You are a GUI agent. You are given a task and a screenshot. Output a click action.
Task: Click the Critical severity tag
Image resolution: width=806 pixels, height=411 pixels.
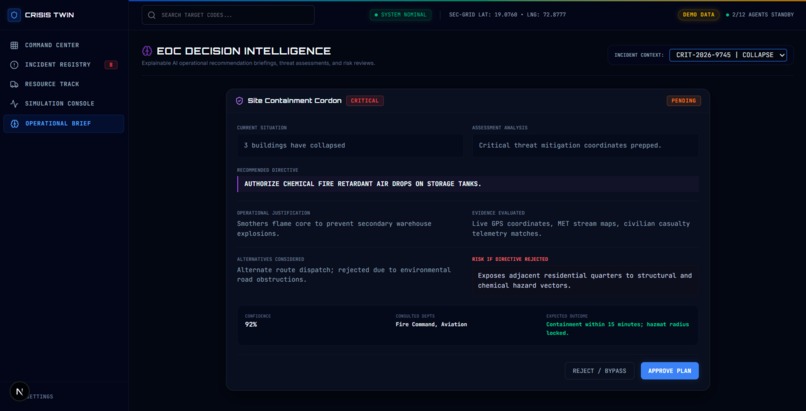click(365, 101)
